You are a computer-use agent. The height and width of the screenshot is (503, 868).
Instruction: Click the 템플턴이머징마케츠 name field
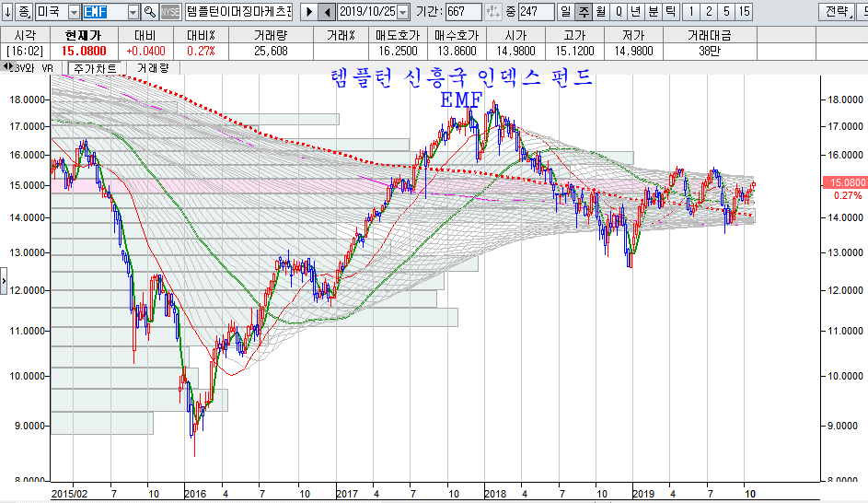pos(239,12)
